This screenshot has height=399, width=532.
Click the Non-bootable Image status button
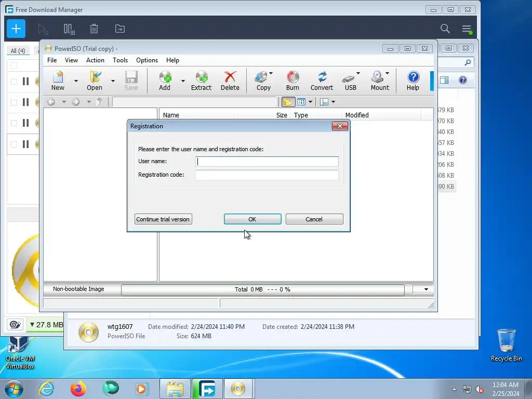point(79,289)
